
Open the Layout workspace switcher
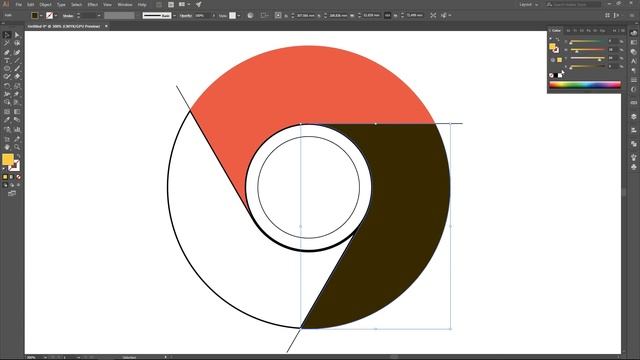[x=529, y=4]
